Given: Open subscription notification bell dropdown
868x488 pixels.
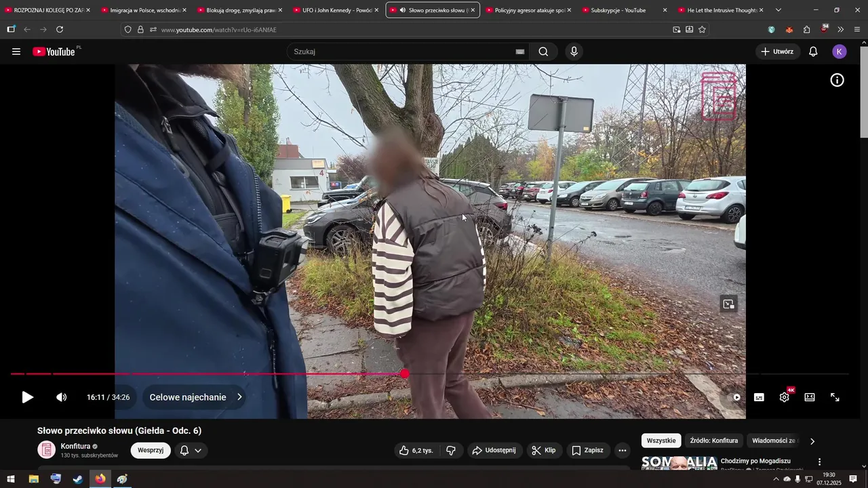Looking at the screenshot, I should pyautogui.click(x=191, y=450).
